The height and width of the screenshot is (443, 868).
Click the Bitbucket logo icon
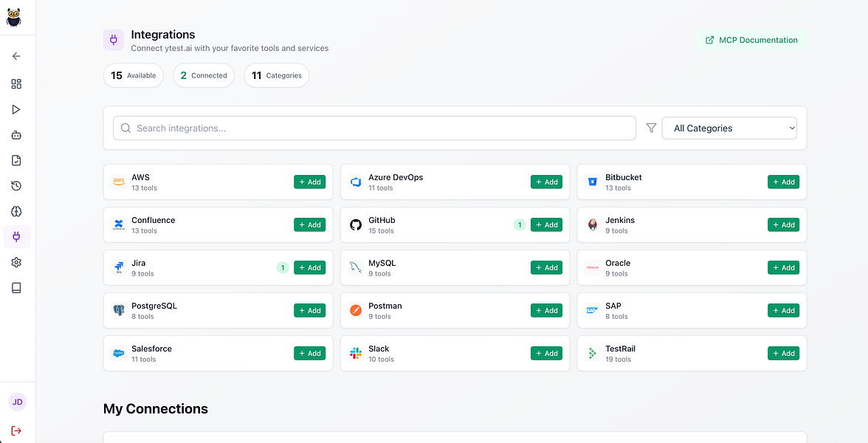592,182
